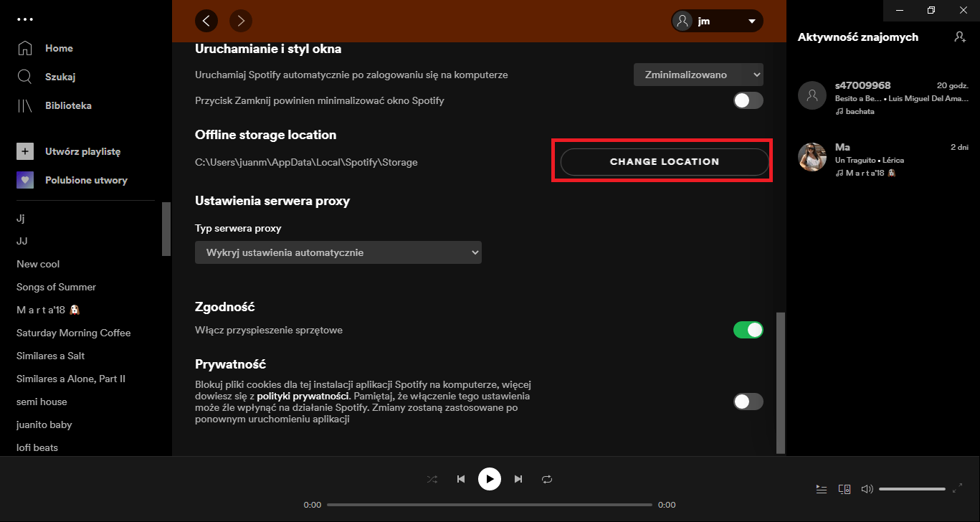Close the Spotify window

click(964, 10)
